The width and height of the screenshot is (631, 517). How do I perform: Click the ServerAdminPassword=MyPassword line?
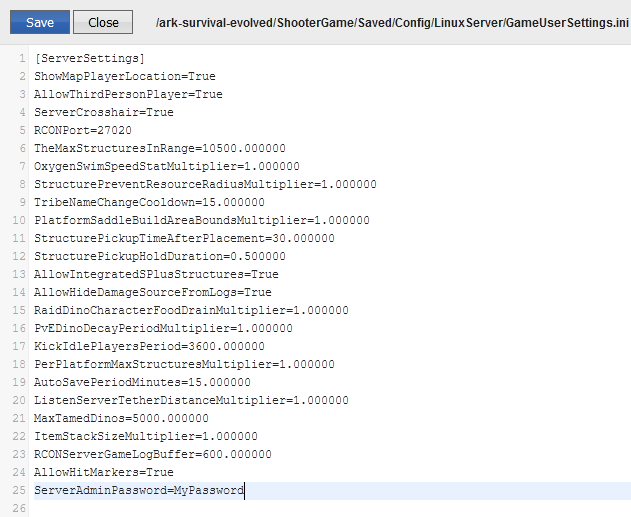pos(139,490)
